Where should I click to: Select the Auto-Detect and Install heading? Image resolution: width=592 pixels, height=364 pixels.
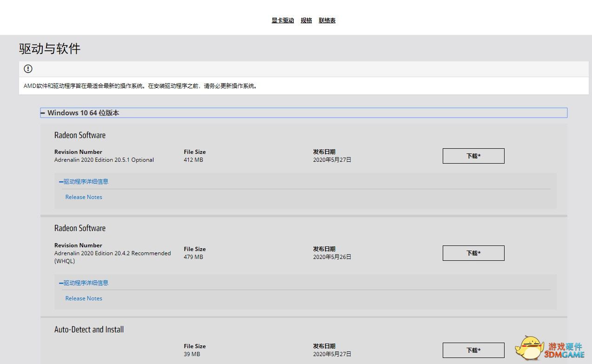[x=89, y=330]
